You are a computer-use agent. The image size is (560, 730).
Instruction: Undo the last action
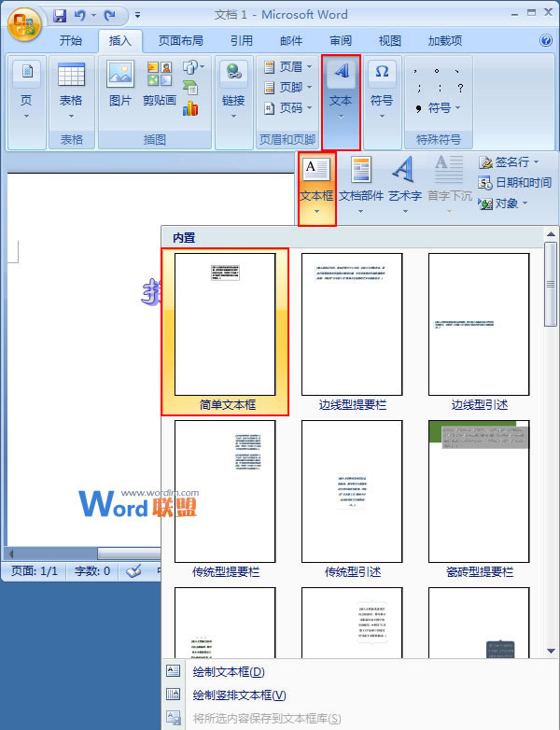click(x=80, y=16)
